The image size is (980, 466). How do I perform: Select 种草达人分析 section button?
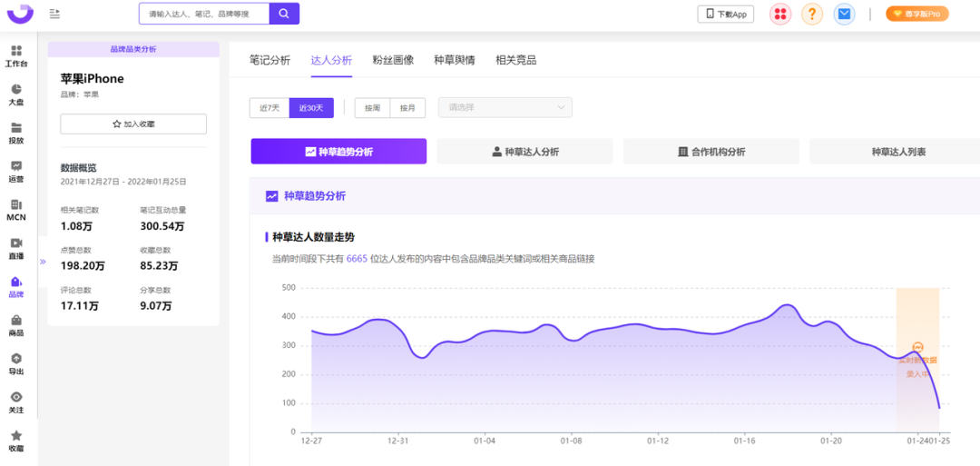[x=525, y=152]
